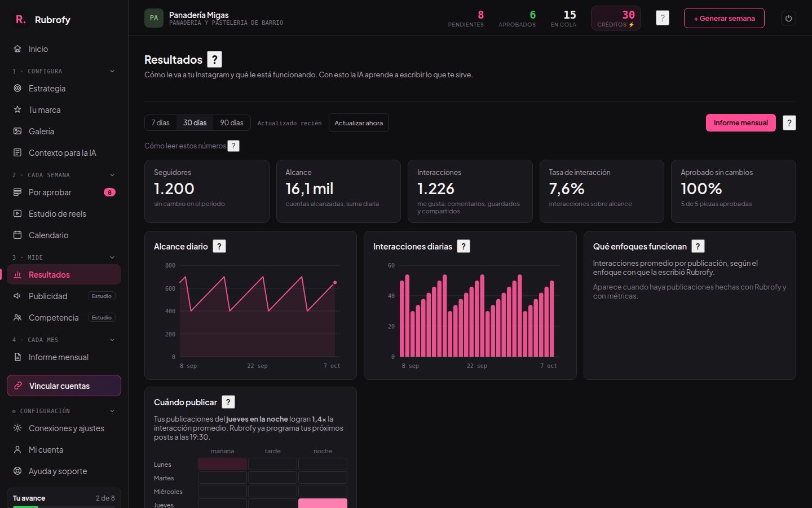The image size is (812, 508).
Task: Open help for Cómo leer estos números
Action: click(233, 146)
